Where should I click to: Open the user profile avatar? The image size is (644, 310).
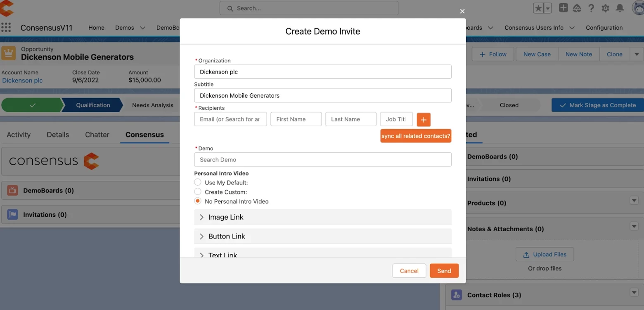(x=638, y=8)
